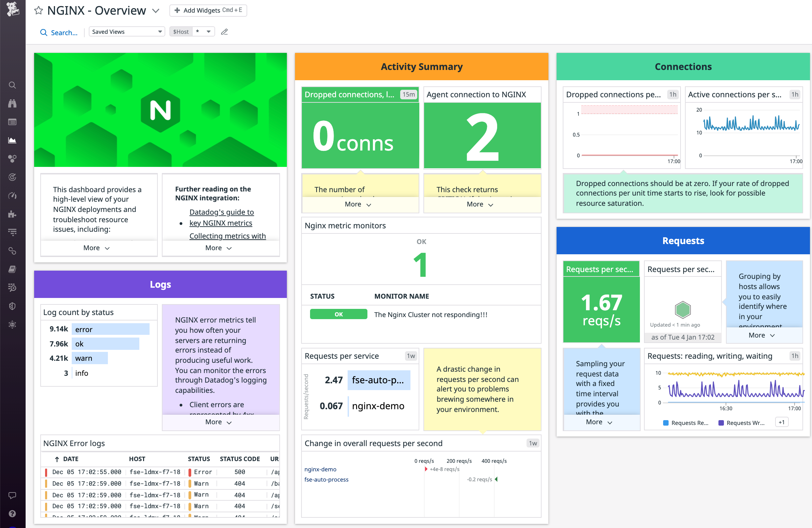
Task: Open the Dashboards area-chart icon in sidebar
Action: tap(12, 140)
